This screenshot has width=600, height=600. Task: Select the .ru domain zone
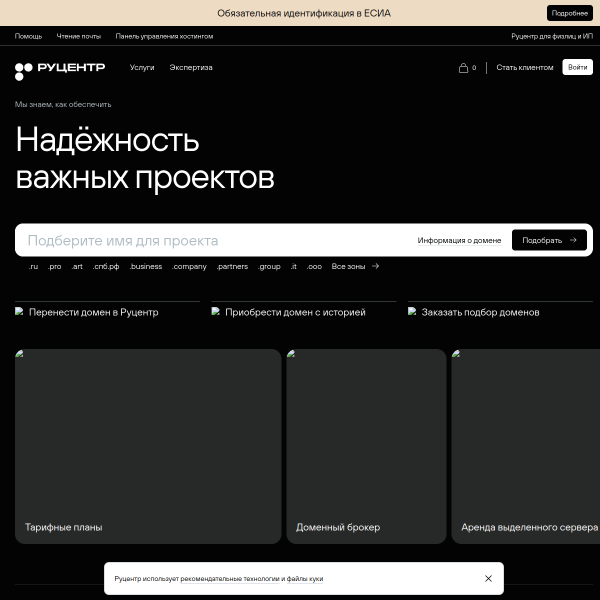coord(33,266)
